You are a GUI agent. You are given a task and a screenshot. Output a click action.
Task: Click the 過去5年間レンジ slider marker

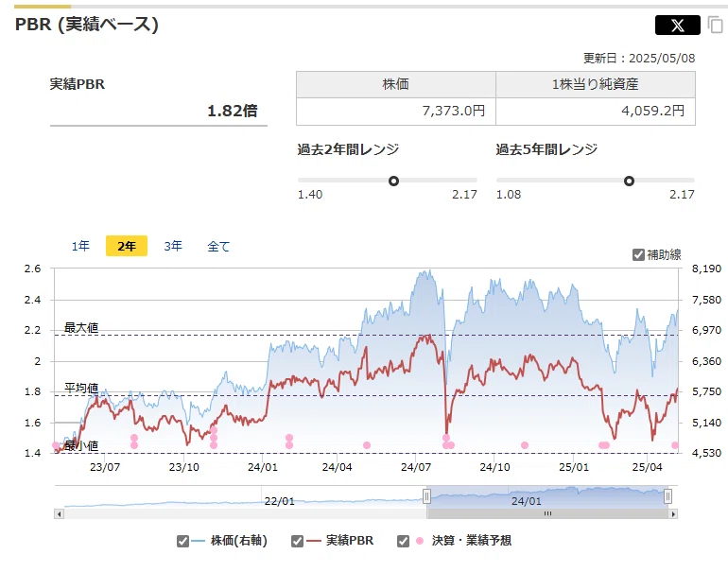[629, 182]
